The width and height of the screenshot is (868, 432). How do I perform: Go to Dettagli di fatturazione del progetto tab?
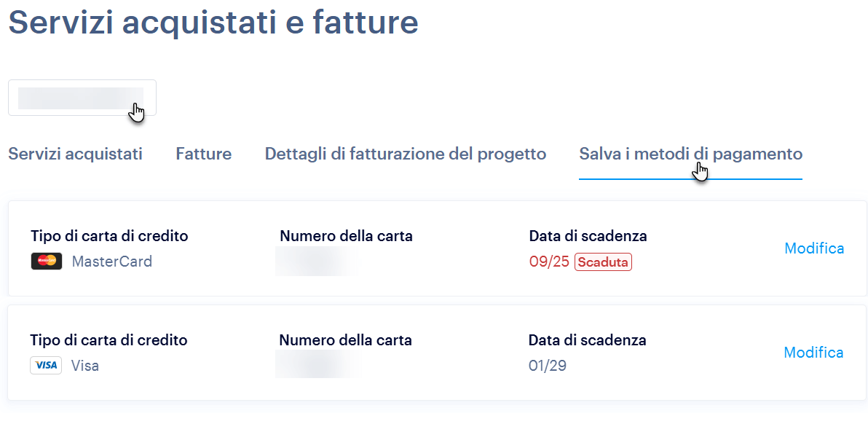pos(405,154)
